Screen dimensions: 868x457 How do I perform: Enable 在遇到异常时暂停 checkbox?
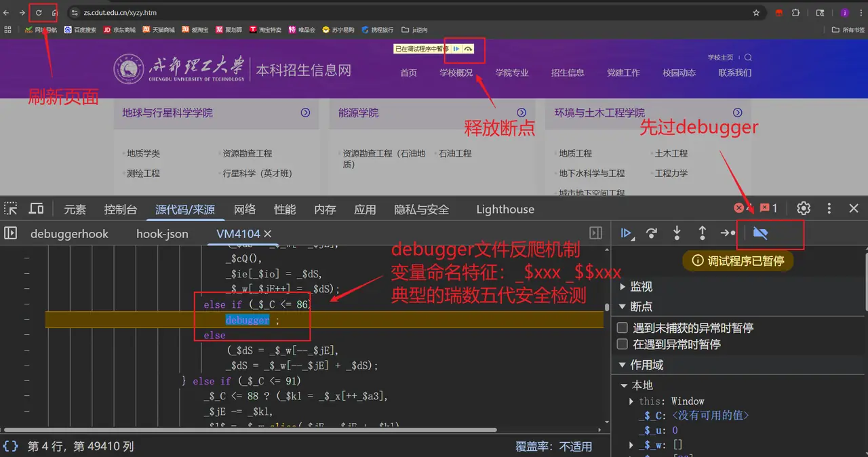[621, 343]
